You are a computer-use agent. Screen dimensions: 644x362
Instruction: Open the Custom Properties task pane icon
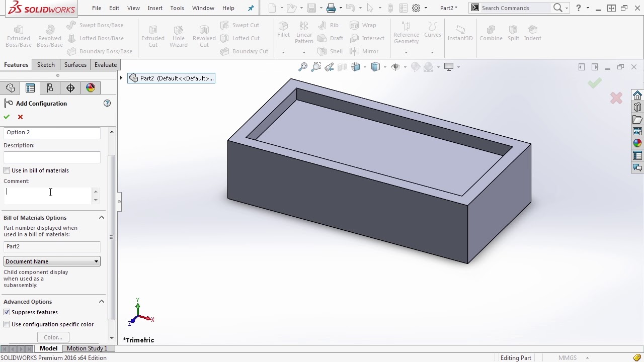coord(637,155)
